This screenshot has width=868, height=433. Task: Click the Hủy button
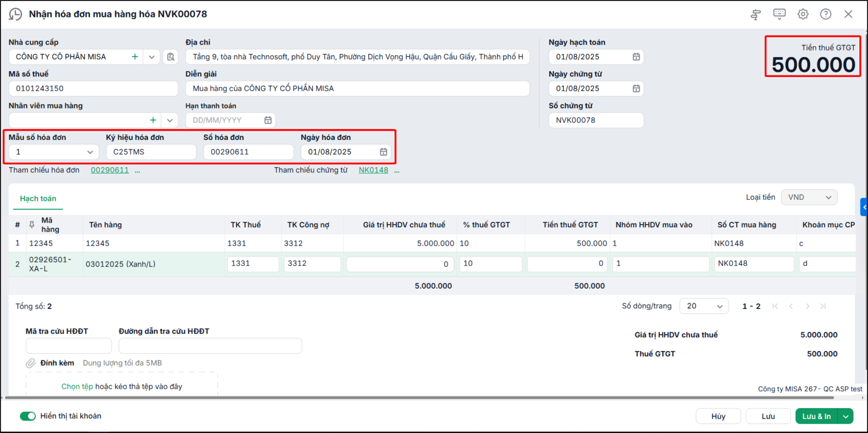point(718,417)
